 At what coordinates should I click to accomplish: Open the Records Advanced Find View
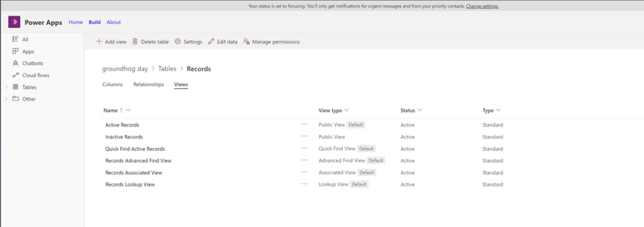138,160
